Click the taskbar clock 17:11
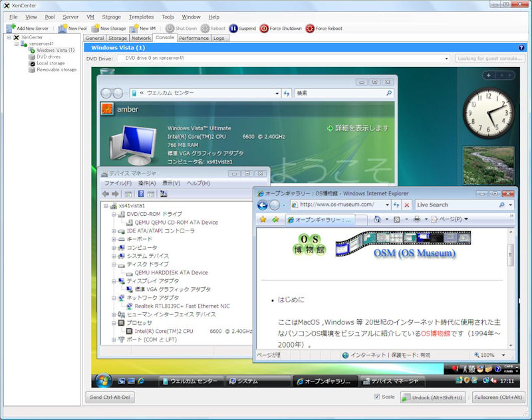Screen dimensions: 532x420 point(507,381)
